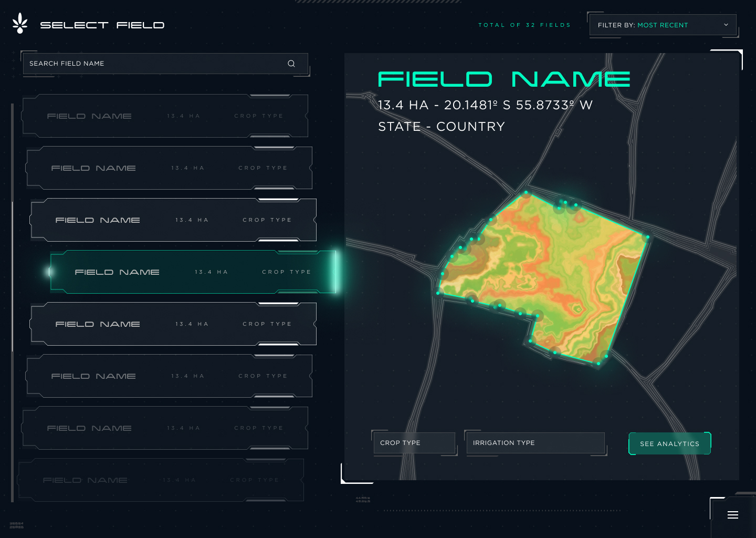Expand the Filter By chevron arrow

coord(726,25)
